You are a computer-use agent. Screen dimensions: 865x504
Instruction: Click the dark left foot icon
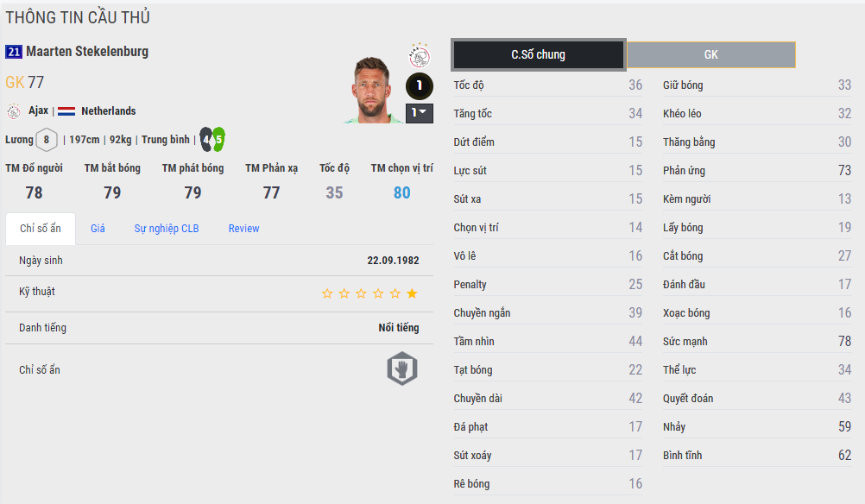(x=206, y=139)
